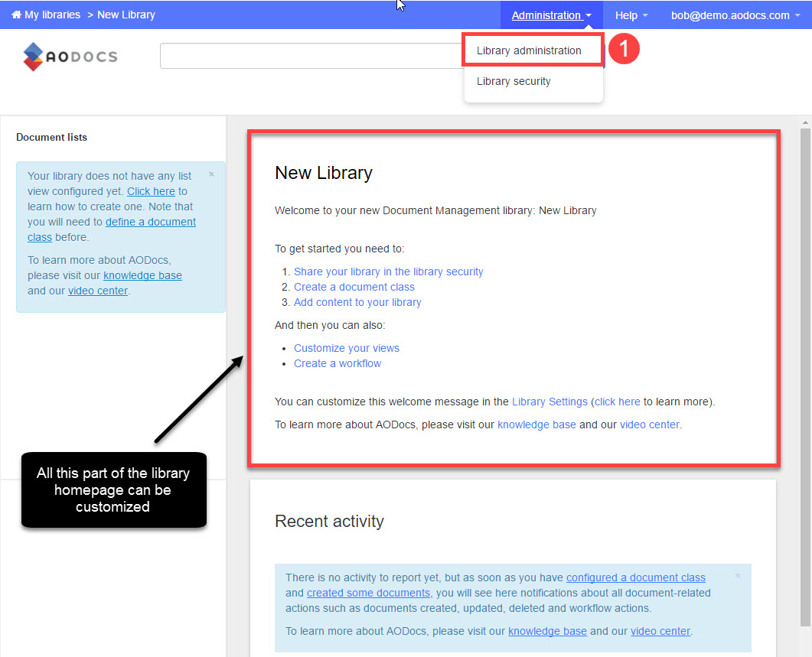This screenshot has width=812, height=657.
Task: Open the 'Click here' list view link
Action: click(151, 191)
